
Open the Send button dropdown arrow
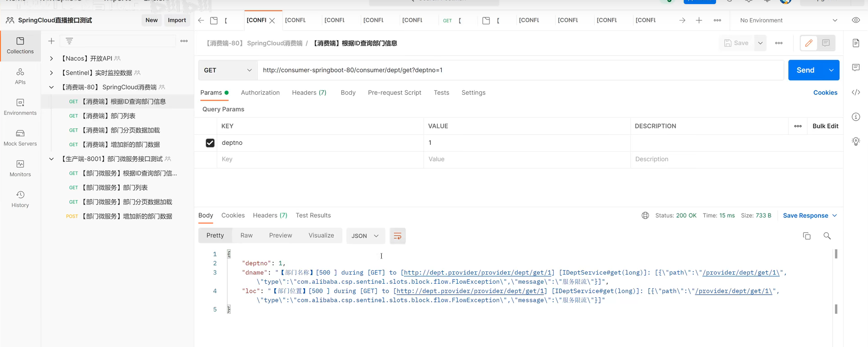pos(831,70)
